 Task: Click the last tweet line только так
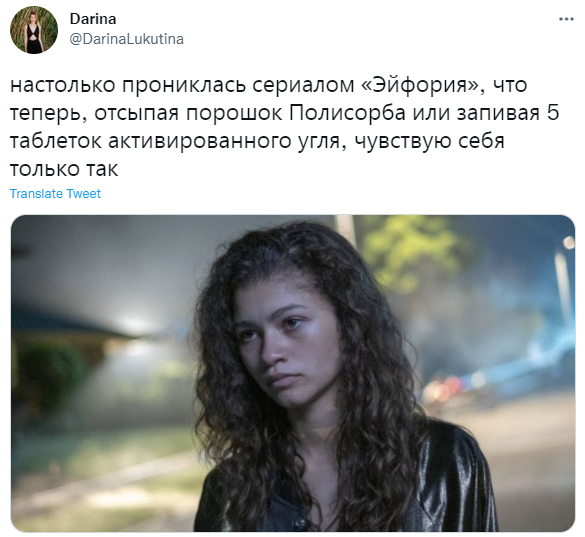coord(64,169)
